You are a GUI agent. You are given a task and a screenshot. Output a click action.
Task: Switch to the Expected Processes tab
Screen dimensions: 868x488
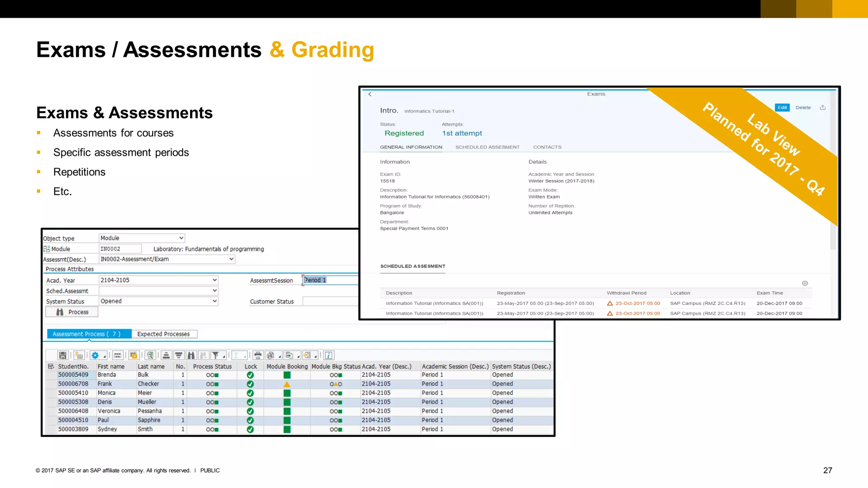(164, 334)
